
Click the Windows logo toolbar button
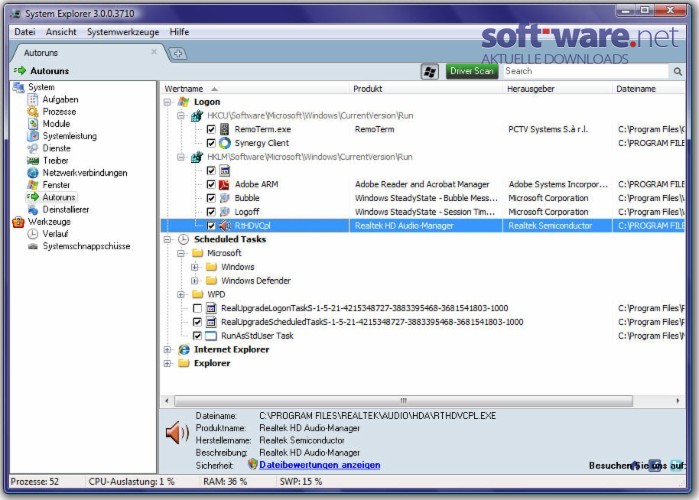coord(430,71)
